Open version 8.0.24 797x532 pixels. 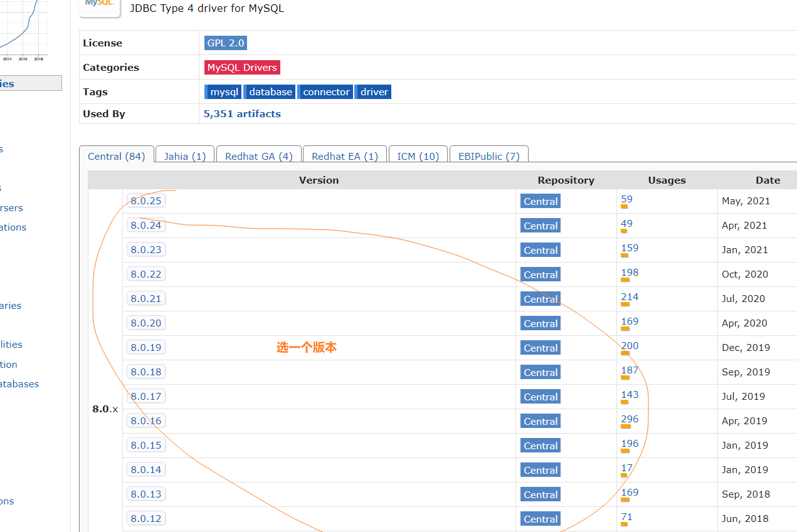(146, 226)
